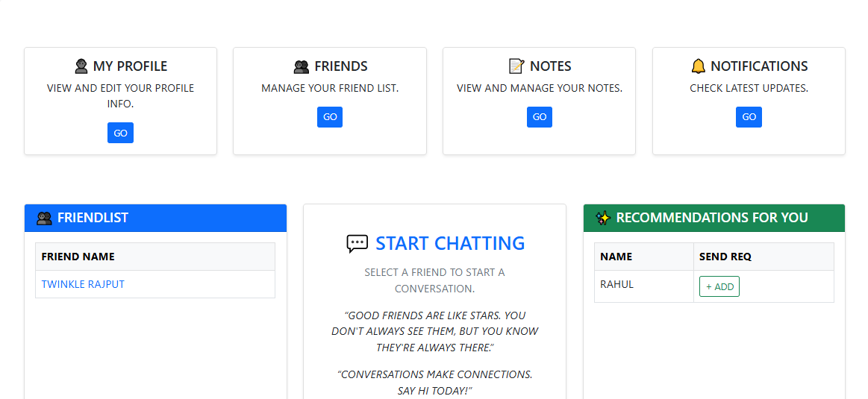The width and height of the screenshot is (868, 399).
Task: Click the 'Check latest updates' text
Action: pyautogui.click(x=749, y=88)
